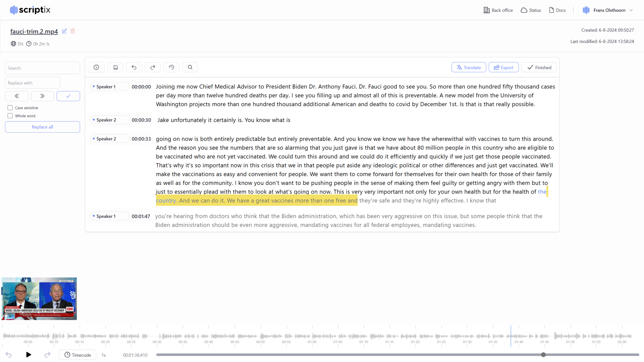Open Docs in top navigation
The width and height of the screenshot is (644, 362).
point(557,10)
